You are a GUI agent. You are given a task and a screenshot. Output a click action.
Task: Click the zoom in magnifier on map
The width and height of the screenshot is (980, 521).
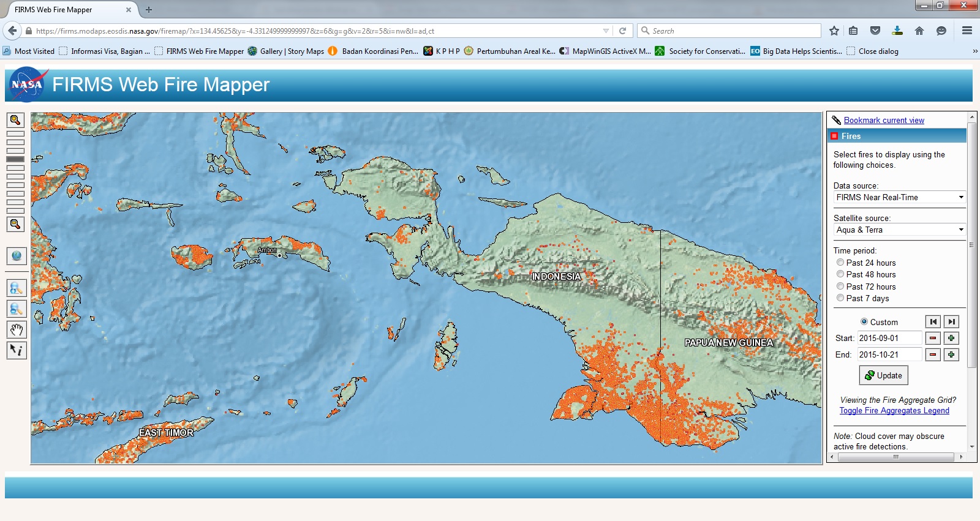point(16,120)
